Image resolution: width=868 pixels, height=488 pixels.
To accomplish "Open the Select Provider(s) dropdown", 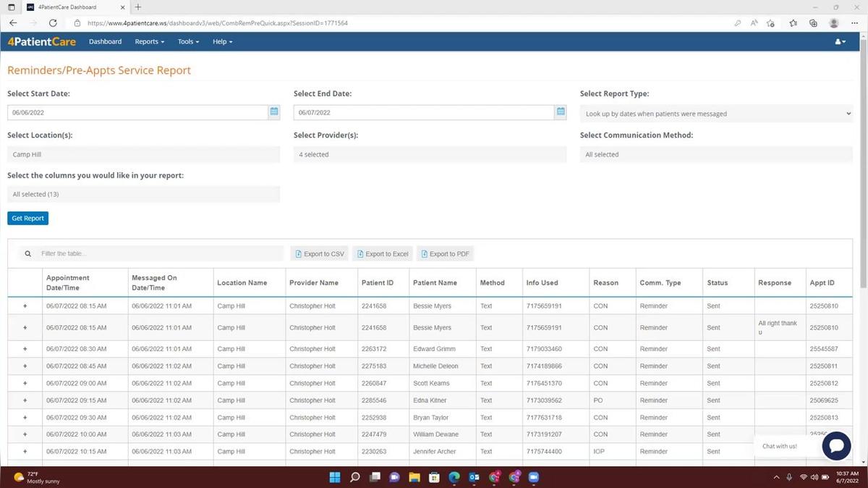I will (x=430, y=153).
